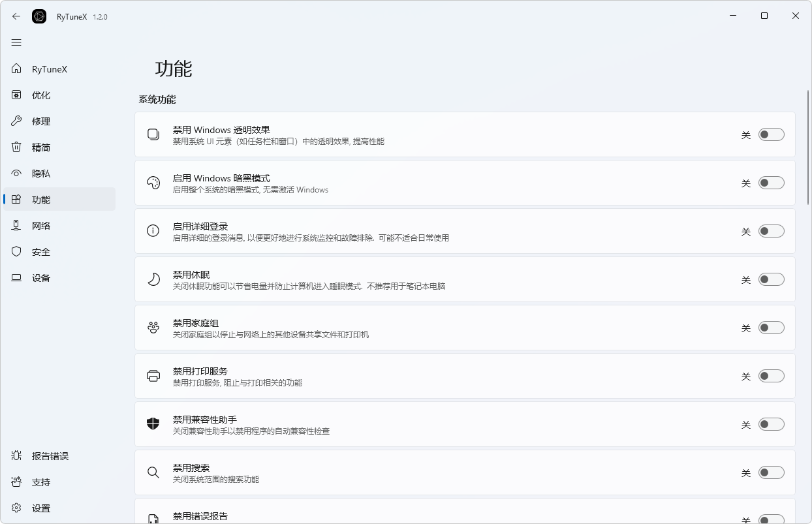This screenshot has width=812, height=524.
Task: Click the magnifier icon on the 禁用搜索 row
Action: click(x=153, y=472)
